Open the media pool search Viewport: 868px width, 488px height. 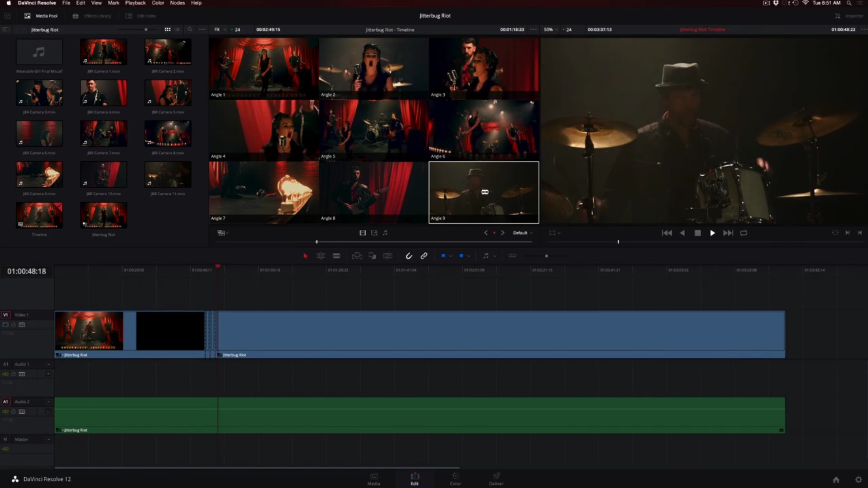click(190, 29)
